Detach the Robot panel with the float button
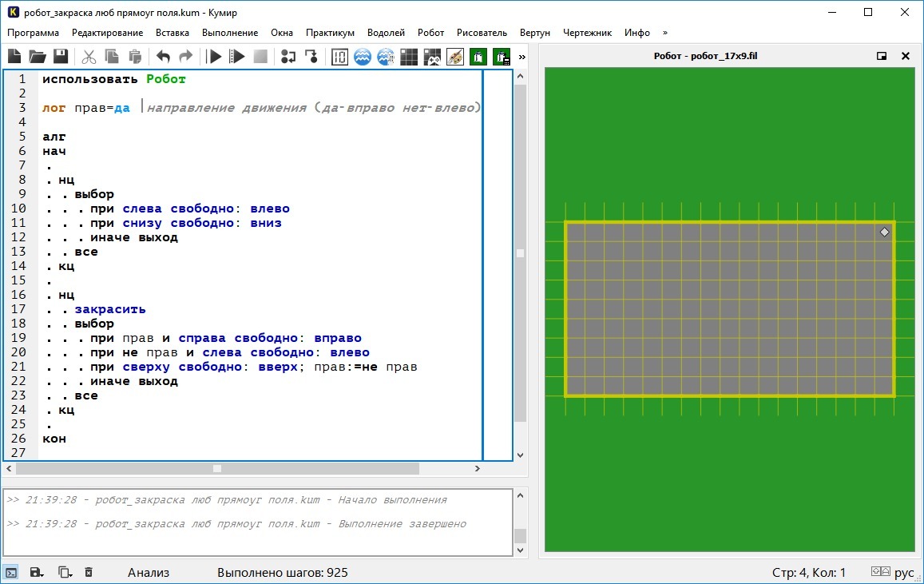Image resolution: width=924 pixels, height=584 pixels. click(x=882, y=56)
